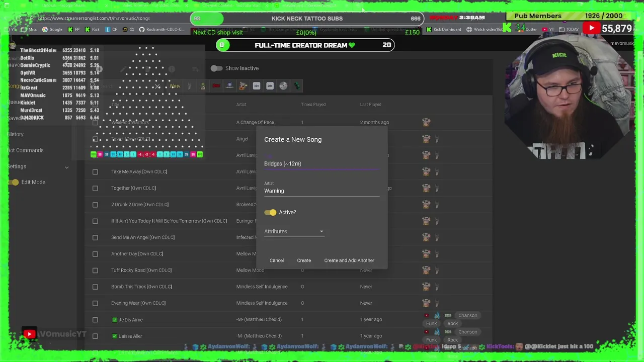Check the 2 Drunk 2 Drive checkbox
Screen dimensions: 644x362
click(95, 205)
